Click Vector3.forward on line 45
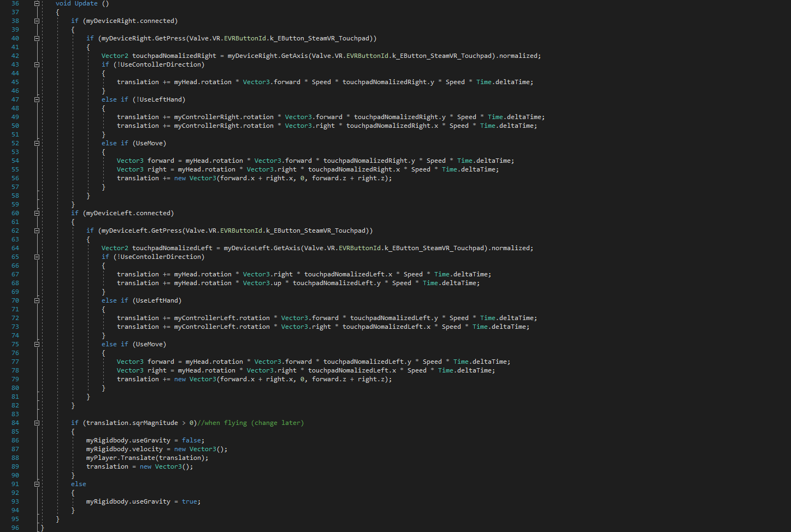The image size is (791, 532). coord(271,82)
